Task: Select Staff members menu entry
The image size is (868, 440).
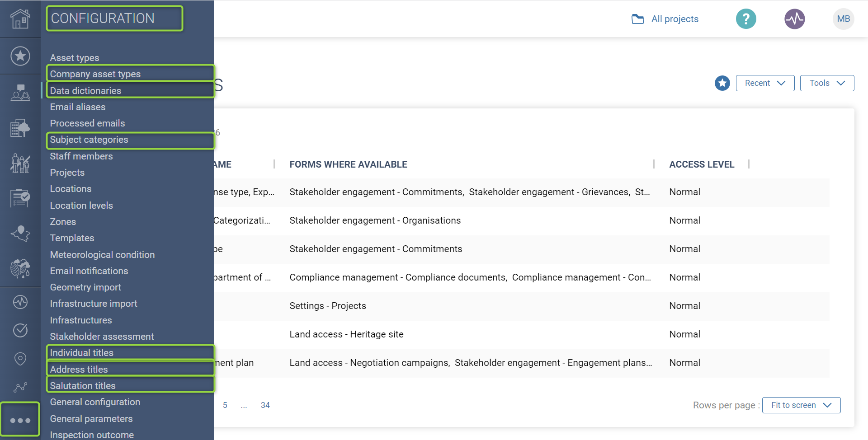Action: click(81, 156)
